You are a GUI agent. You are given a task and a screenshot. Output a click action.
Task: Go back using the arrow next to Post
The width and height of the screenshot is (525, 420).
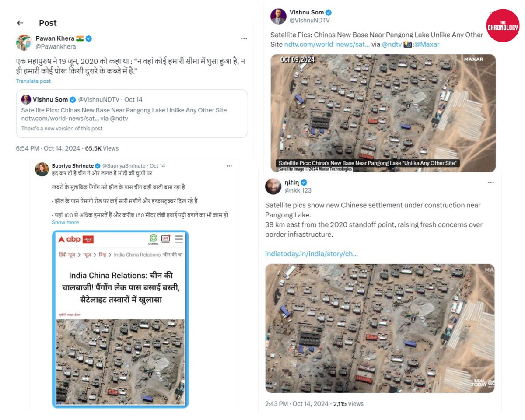[x=20, y=23]
